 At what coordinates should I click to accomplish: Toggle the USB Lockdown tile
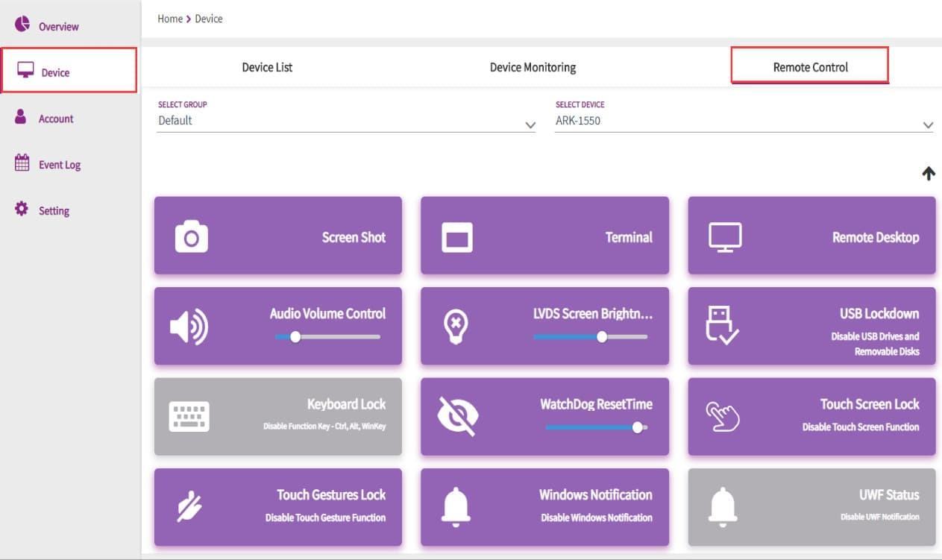pos(811,327)
